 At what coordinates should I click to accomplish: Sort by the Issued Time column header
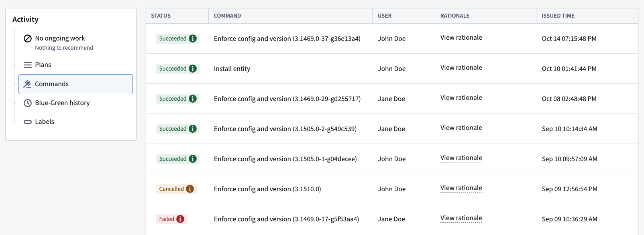pos(558,16)
